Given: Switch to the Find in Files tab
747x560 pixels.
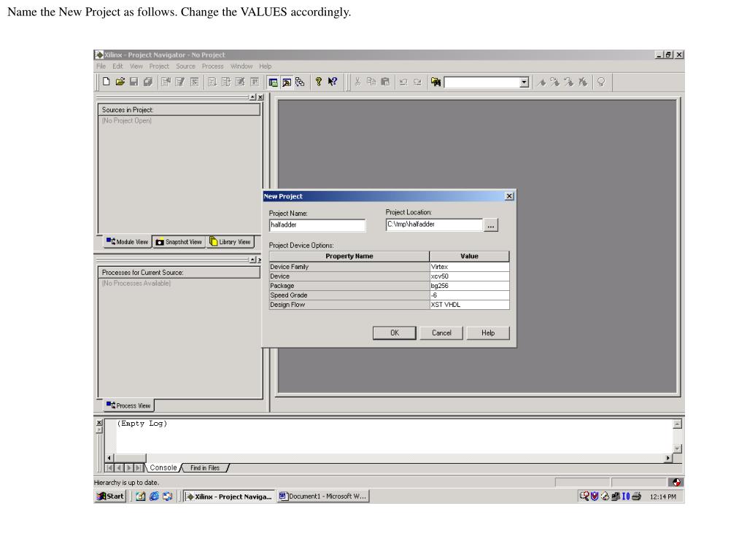Looking at the screenshot, I should (205, 467).
